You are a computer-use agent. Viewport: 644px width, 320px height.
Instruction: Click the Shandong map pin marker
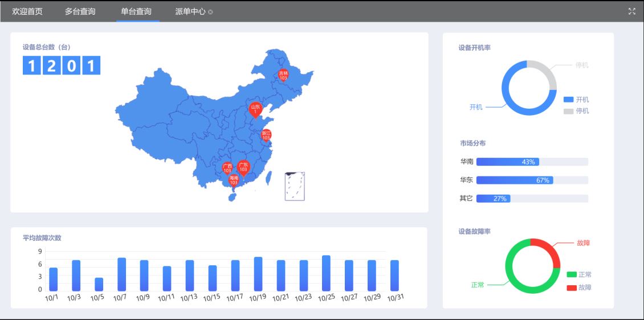pos(255,109)
